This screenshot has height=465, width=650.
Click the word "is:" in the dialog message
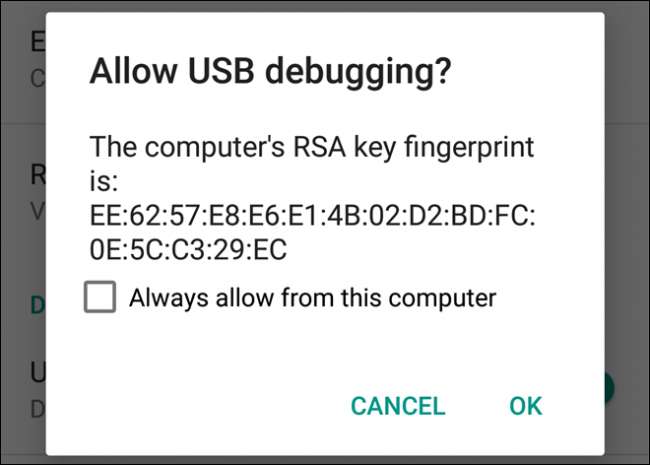(x=106, y=182)
